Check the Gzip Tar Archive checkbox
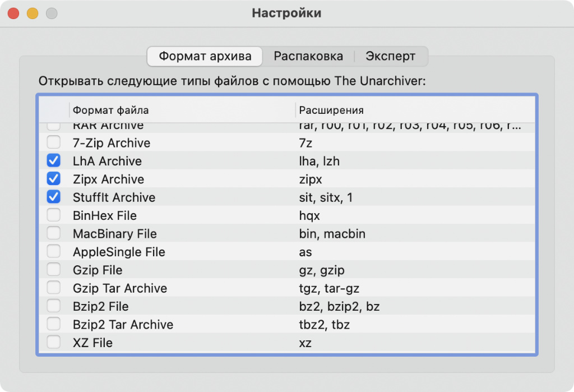This screenshot has width=574, height=392. click(x=54, y=288)
